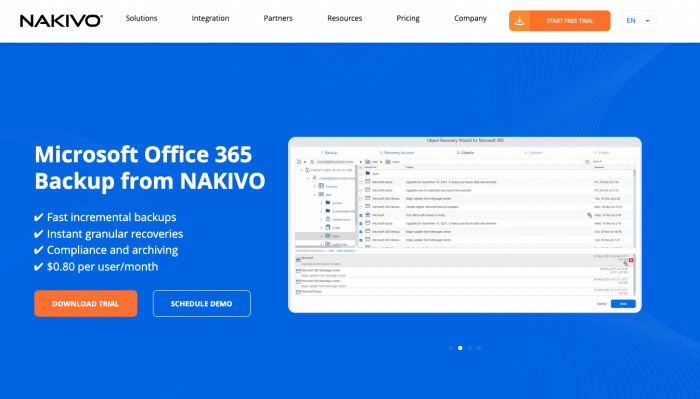Image resolution: width=700 pixels, height=399 pixels.
Task: Click the NAKIVO logo
Action: (61, 21)
